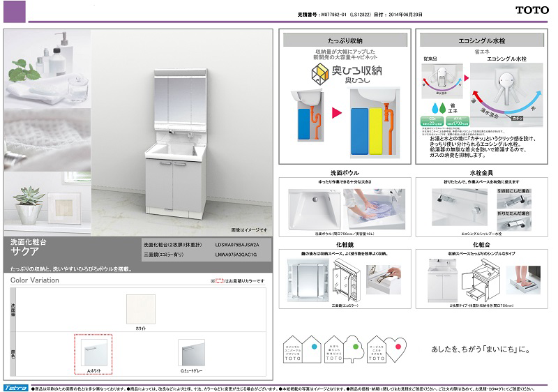Click the 見積番号 W077962-01 text

pos(322,15)
